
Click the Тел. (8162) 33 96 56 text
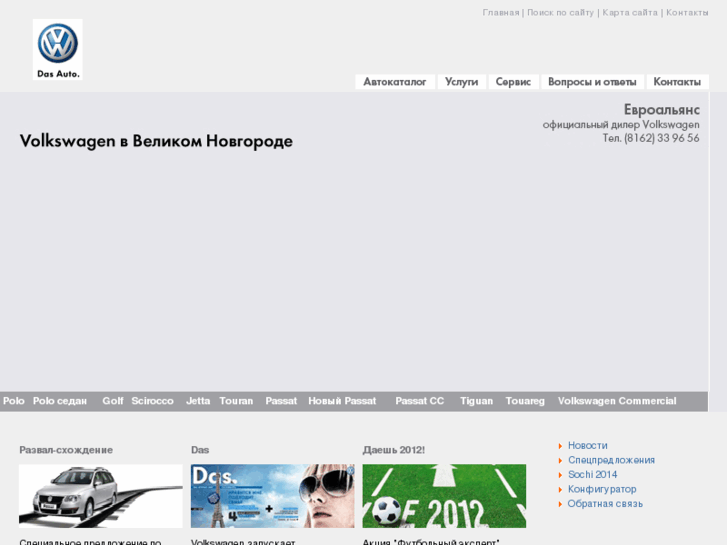click(x=651, y=138)
